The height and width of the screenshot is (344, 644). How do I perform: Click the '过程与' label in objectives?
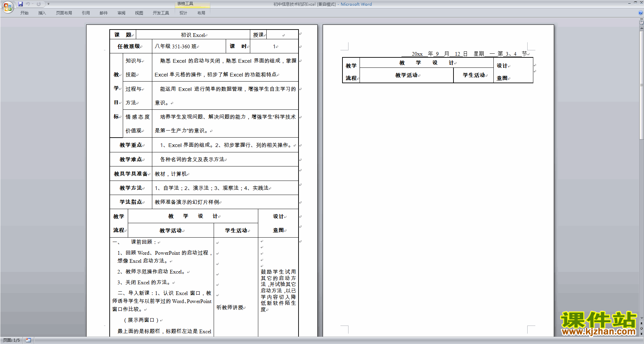133,89
